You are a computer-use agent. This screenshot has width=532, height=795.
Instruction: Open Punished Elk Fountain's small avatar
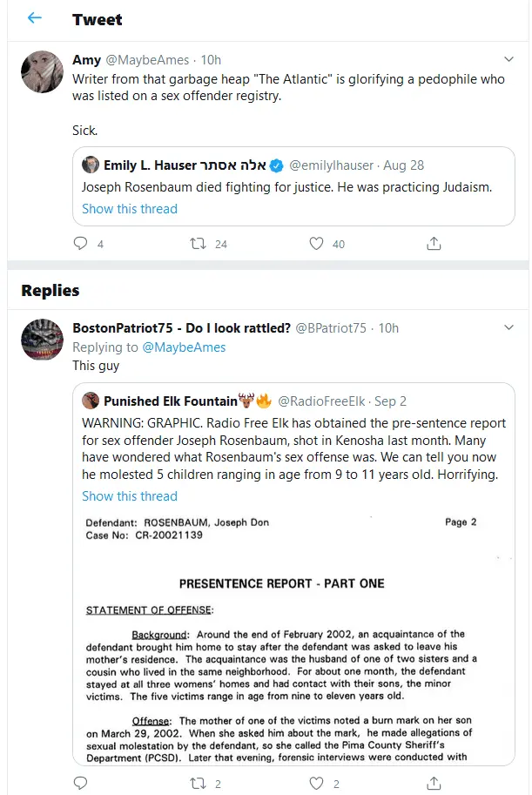coord(91,401)
